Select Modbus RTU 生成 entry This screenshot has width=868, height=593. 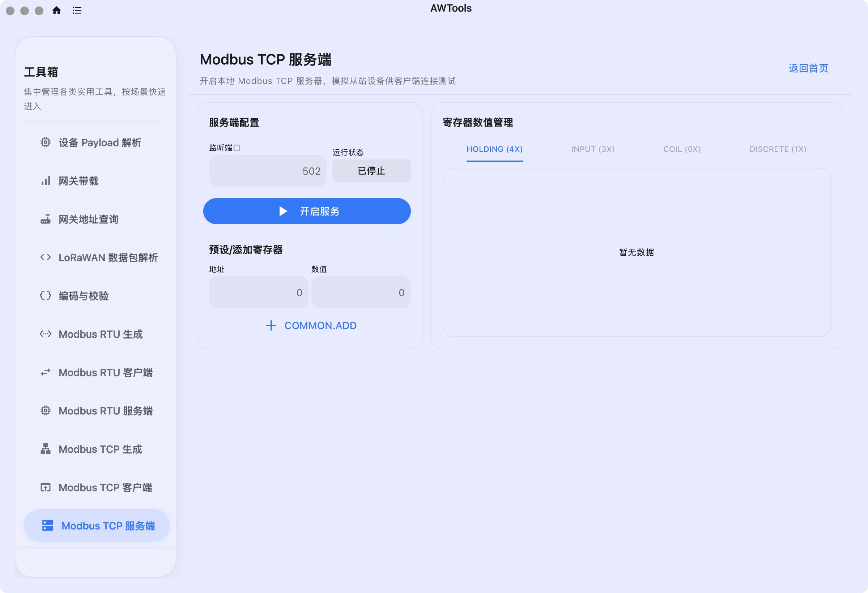pos(97,334)
